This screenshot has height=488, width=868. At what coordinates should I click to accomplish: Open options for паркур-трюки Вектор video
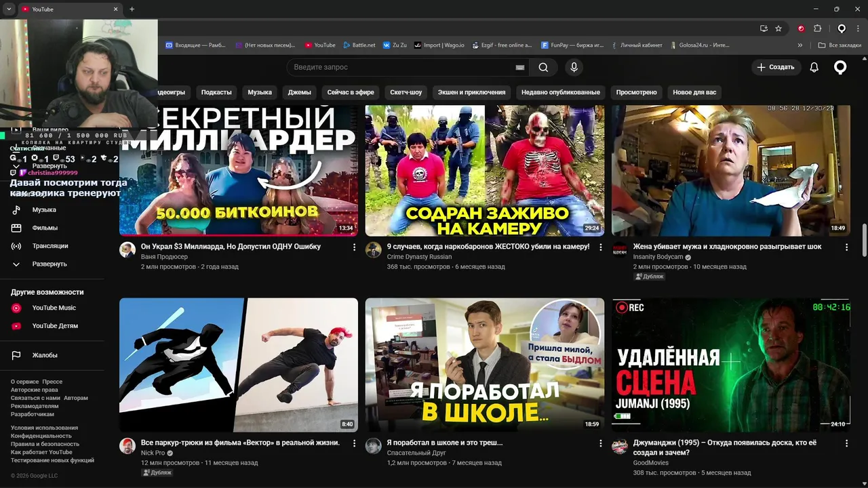point(354,443)
